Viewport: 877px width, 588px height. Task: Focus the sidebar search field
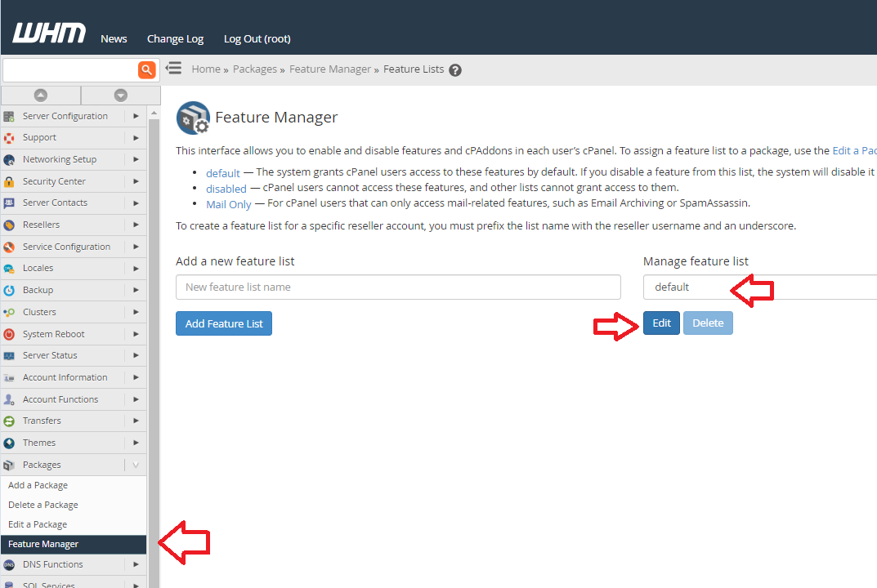(x=70, y=70)
